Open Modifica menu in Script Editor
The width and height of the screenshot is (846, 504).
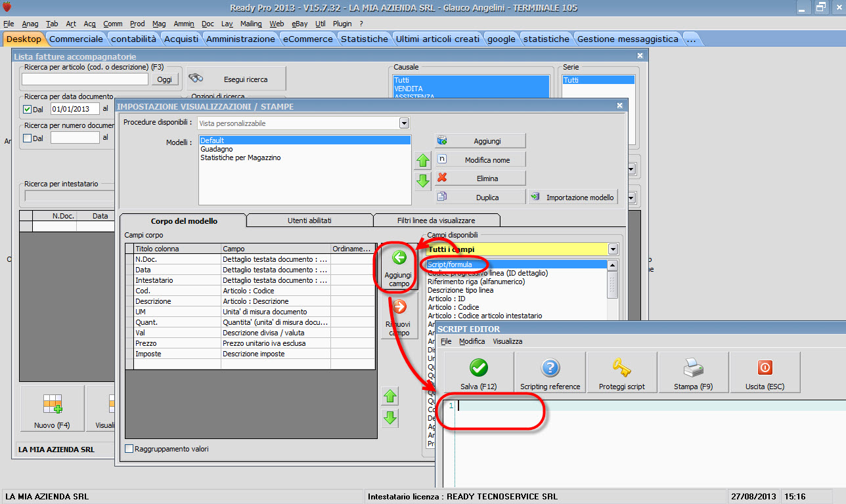(x=472, y=341)
